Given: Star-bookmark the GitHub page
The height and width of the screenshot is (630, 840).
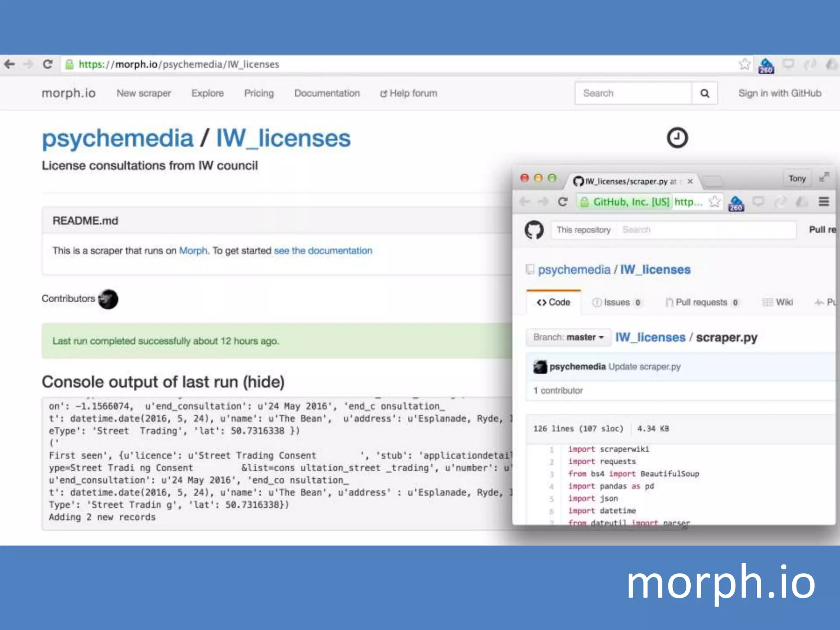Looking at the screenshot, I should point(714,201).
